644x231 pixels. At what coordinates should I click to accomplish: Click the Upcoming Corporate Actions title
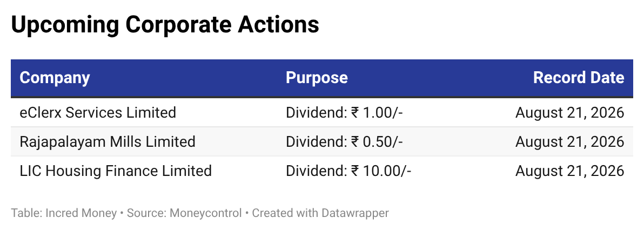(x=165, y=25)
